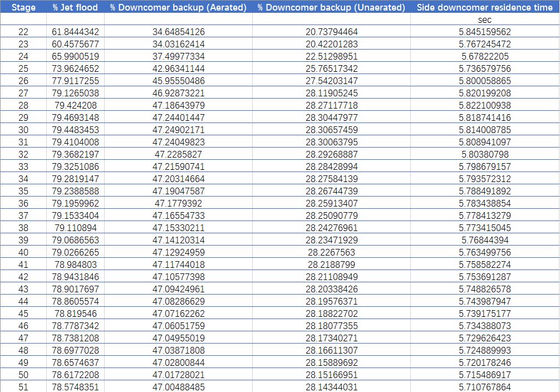Click unaerated value 28.14344031
This screenshot has height=392, width=560.
pos(331,386)
